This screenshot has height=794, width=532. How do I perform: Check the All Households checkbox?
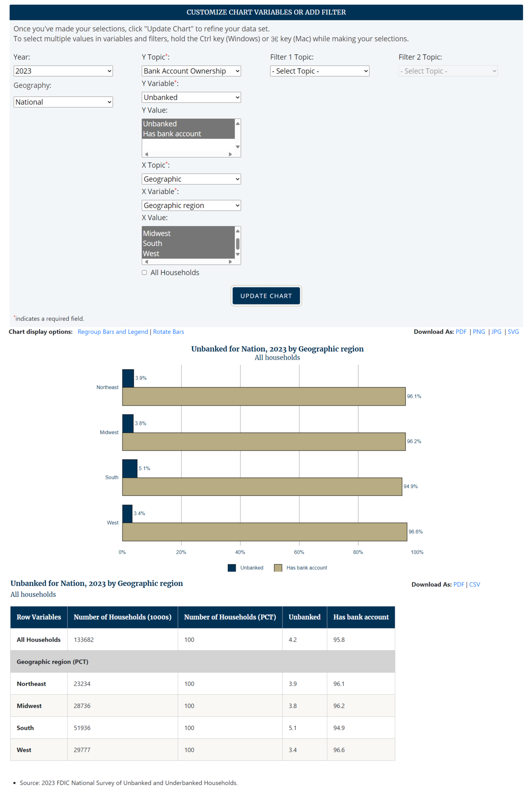click(x=144, y=273)
